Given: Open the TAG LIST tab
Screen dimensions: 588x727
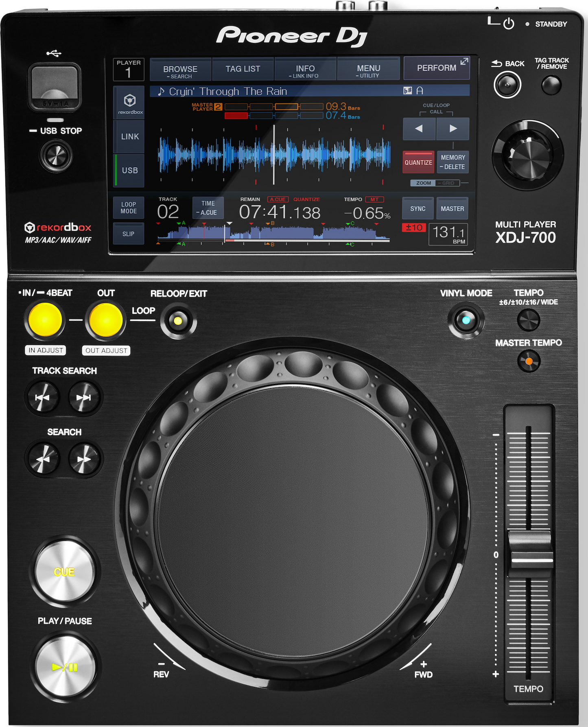Looking at the screenshot, I should click(243, 69).
